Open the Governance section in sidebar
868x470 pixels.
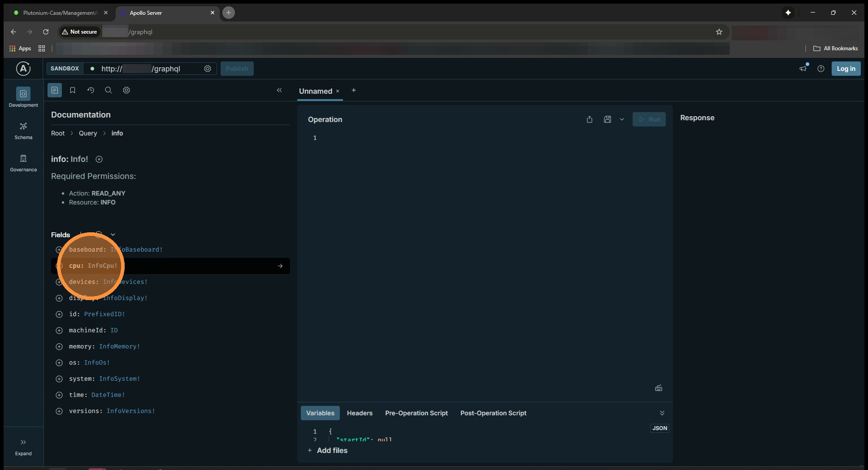tap(23, 163)
